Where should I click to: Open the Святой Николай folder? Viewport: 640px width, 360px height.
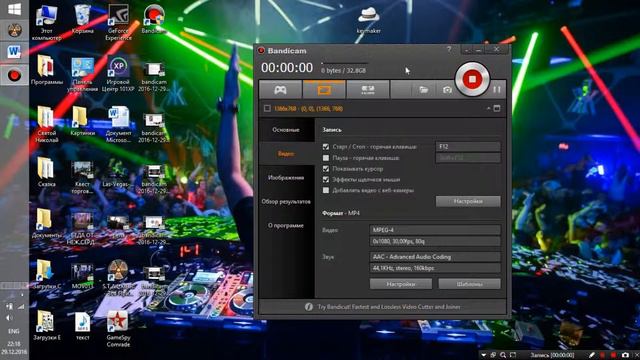click(47, 124)
